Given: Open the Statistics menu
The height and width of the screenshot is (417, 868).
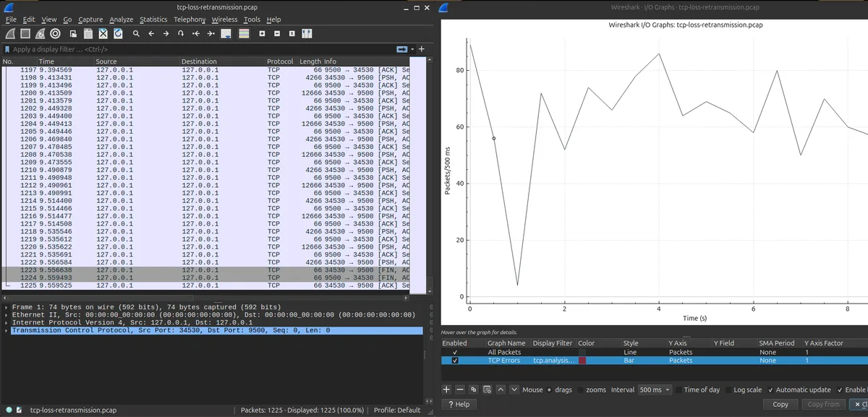Looking at the screenshot, I should 153,20.
